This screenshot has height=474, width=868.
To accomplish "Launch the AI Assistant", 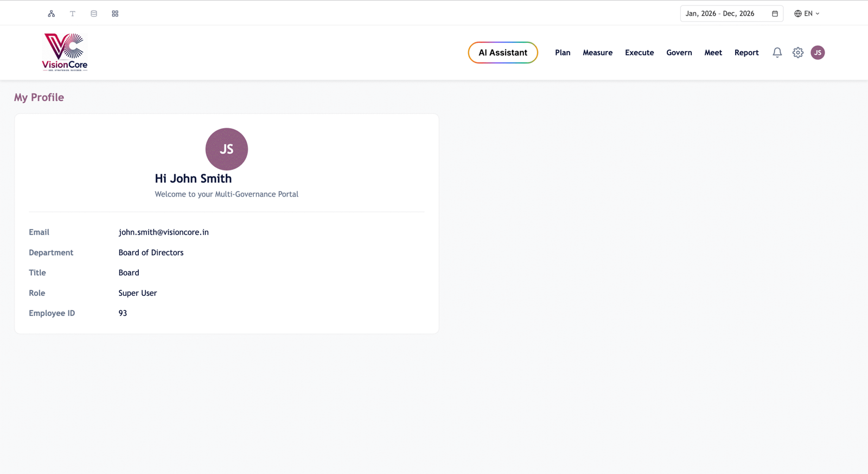I will click(x=503, y=53).
